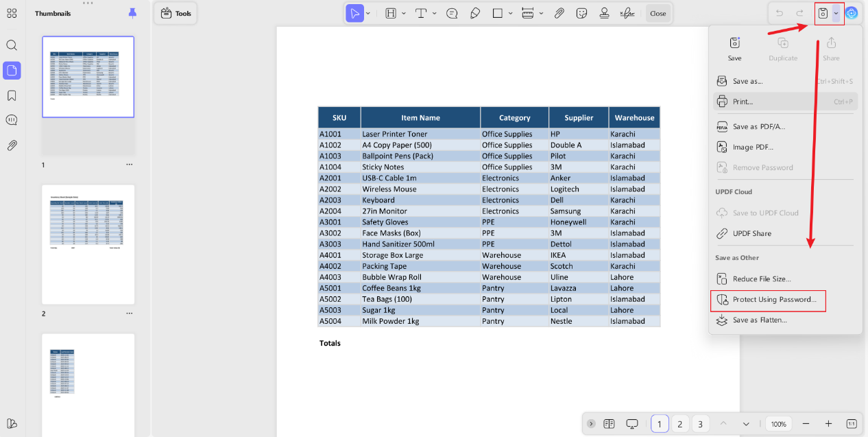
Task: Open the signature tool
Action: tap(627, 13)
